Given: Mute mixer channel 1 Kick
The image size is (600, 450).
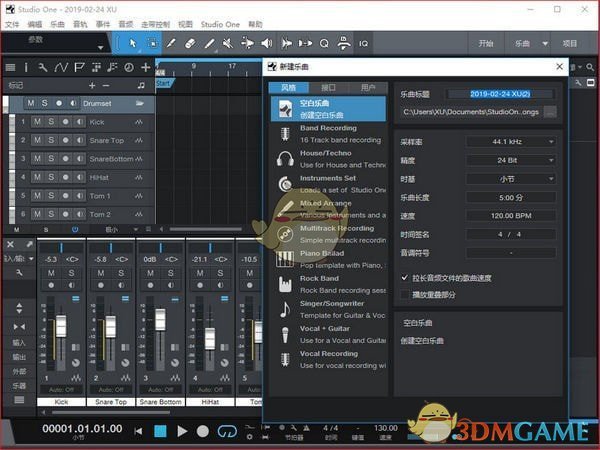Looking at the screenshot, I should coord(51,273).
